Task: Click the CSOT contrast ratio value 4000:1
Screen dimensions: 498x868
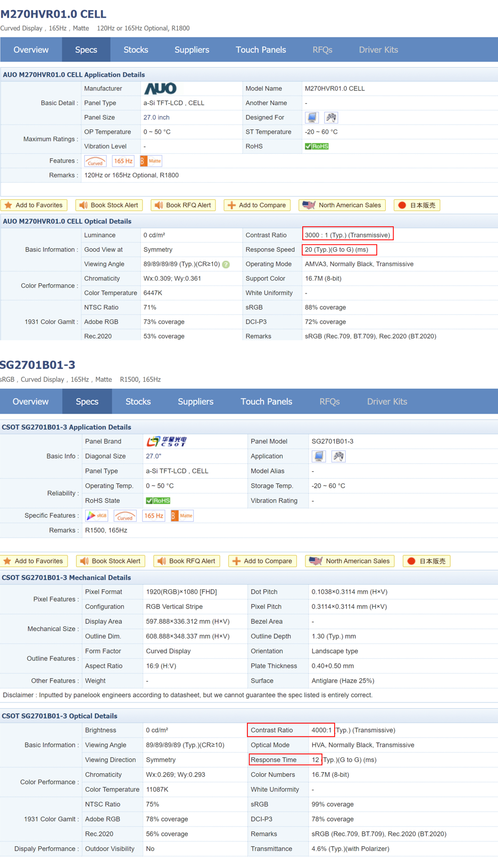Action: (x=322, y=730)
